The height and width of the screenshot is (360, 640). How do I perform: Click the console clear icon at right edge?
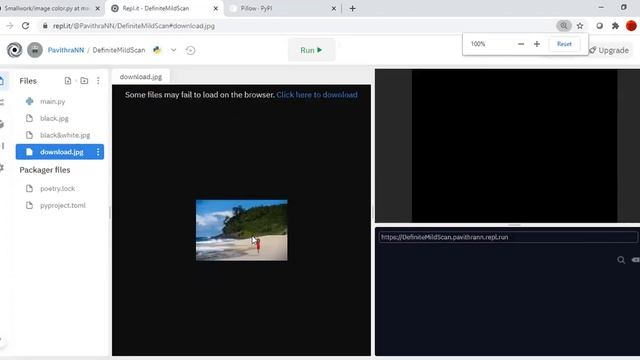click(636, 260)
